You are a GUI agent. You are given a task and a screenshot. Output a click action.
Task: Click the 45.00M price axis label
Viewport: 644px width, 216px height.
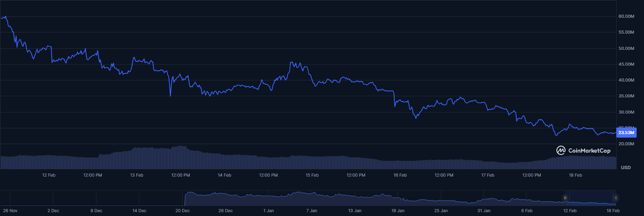coord(626,64)
